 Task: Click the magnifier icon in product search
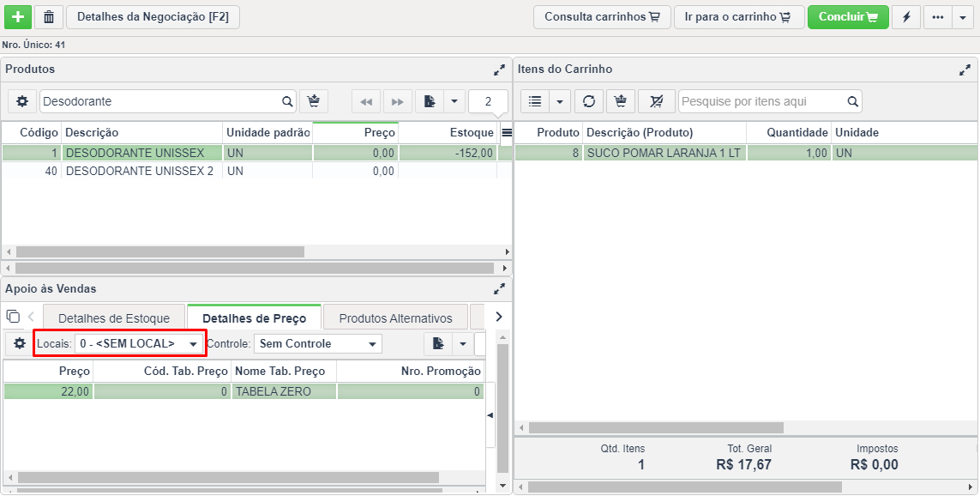tap(287, 101)
